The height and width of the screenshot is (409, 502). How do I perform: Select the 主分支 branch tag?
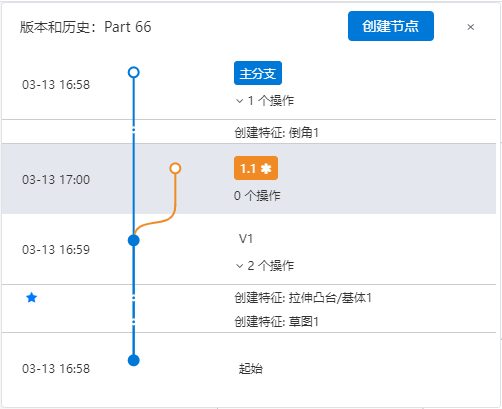point(258,73)
